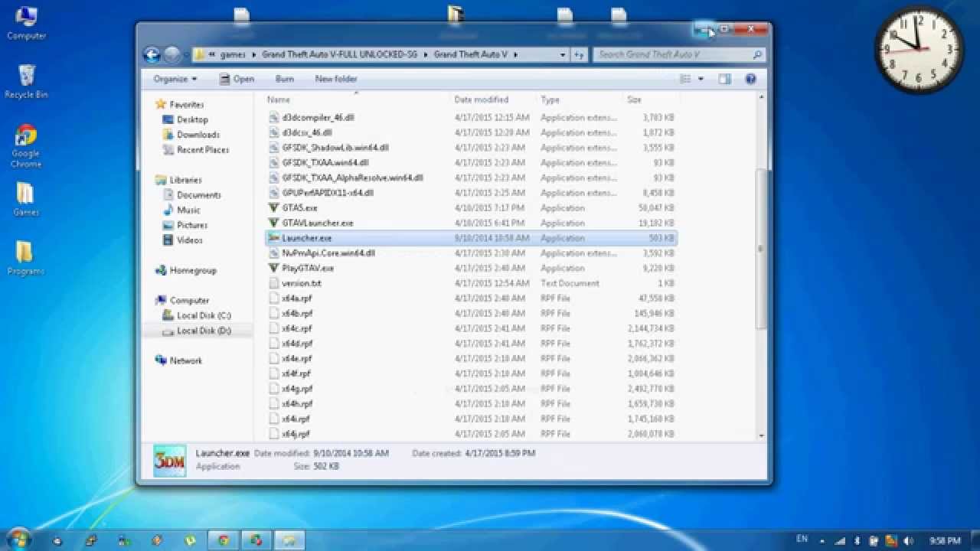Viewport: 980px width, 551px height.
Task: Select 'Grand Theft Auto V-FULL UNLOCKED-SG' breadcrumb
Action: coord(340,55)
